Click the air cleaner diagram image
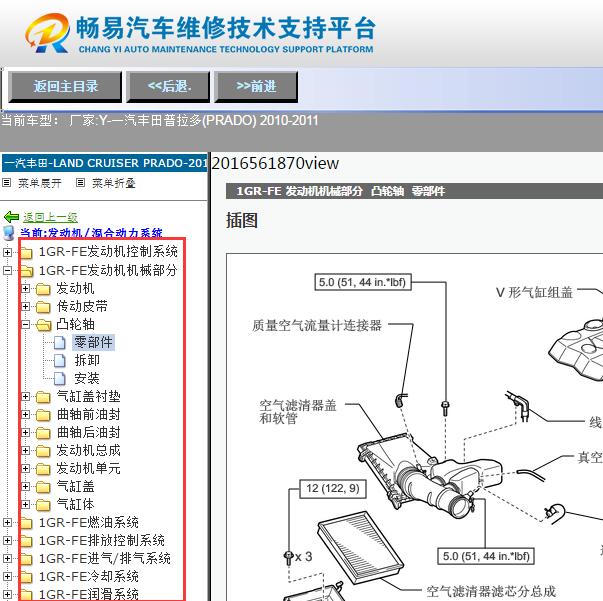Viewport: 603px width, 601px height. click(415, 427)
